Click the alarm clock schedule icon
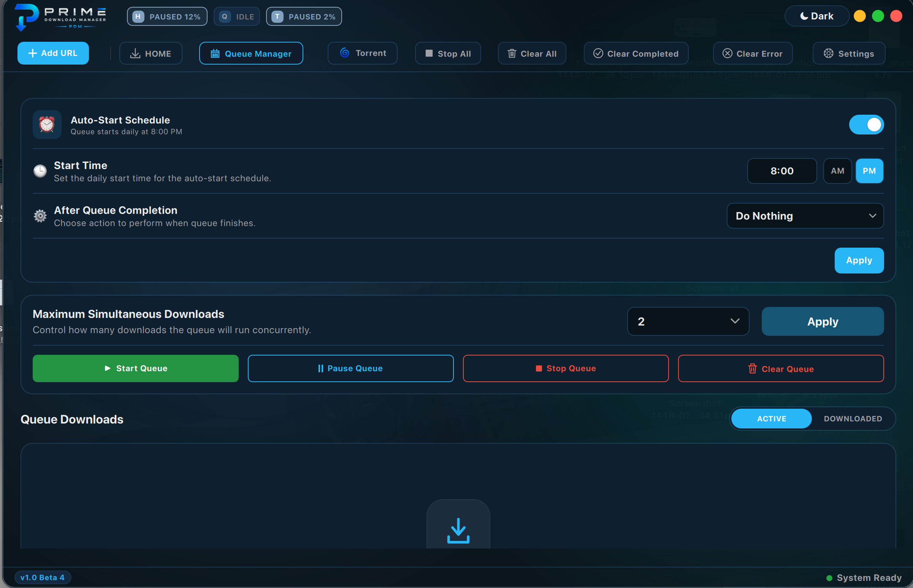The height and width of the screenshot is (588, 913). click(47, 125)
